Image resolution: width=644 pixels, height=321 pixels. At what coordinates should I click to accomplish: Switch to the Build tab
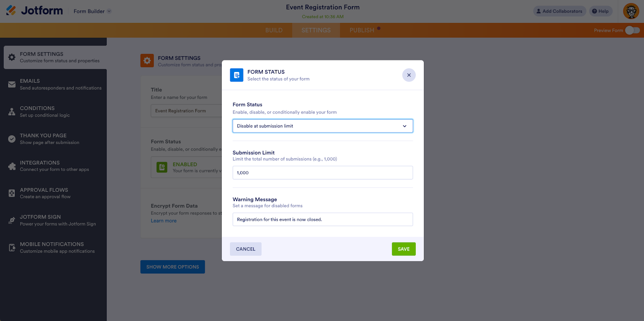click(274, 30)
